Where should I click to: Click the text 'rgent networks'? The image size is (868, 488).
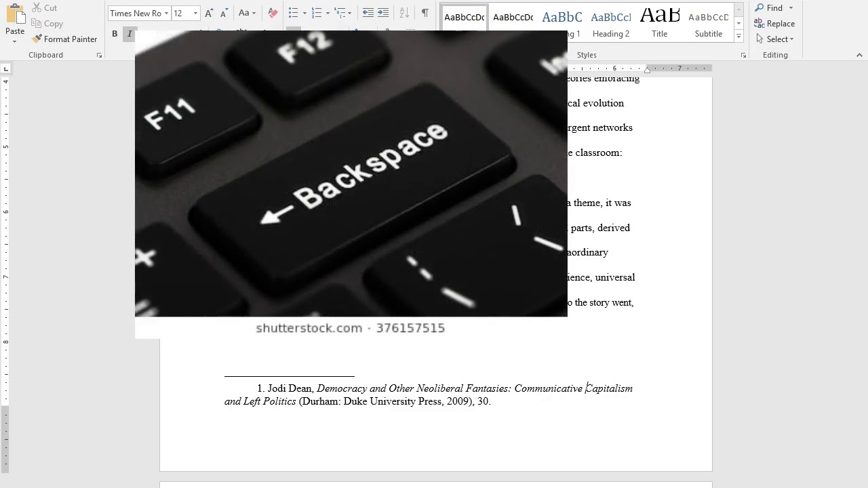point(600,127)
